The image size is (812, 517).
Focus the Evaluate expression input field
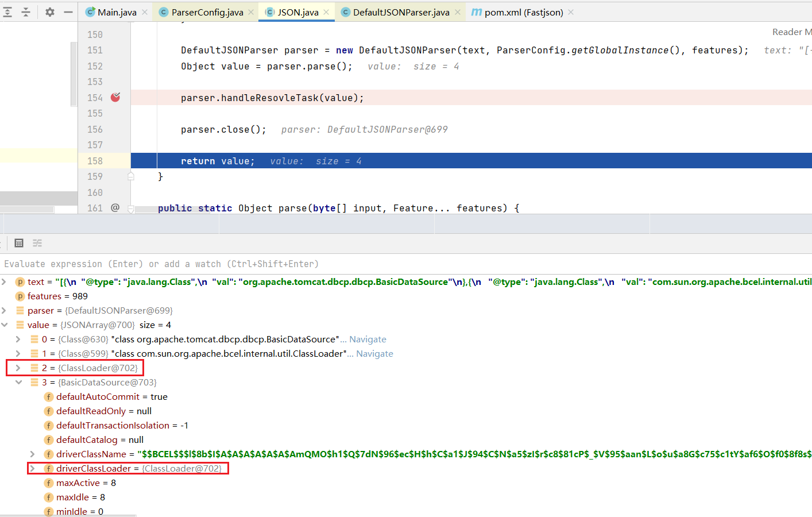[x=406, y=264]
